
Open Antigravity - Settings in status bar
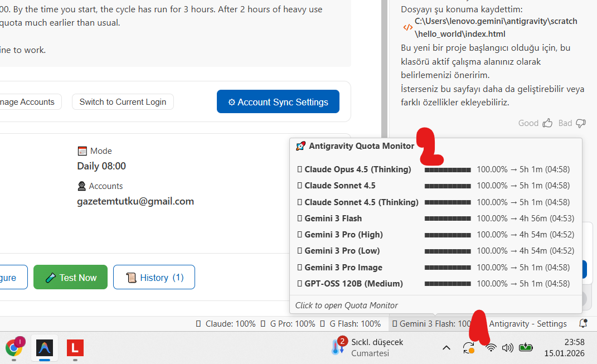[528, 324]
